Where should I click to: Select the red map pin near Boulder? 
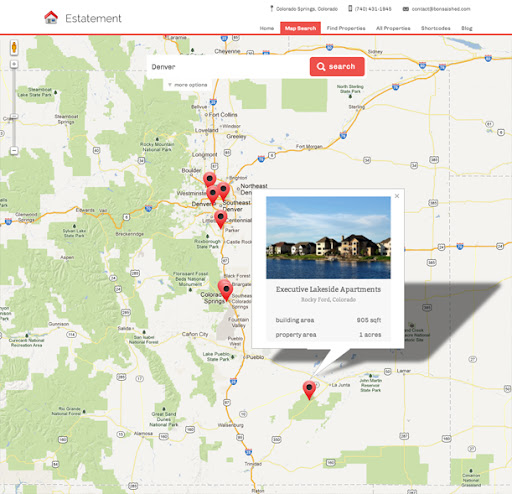coord(210,180)
